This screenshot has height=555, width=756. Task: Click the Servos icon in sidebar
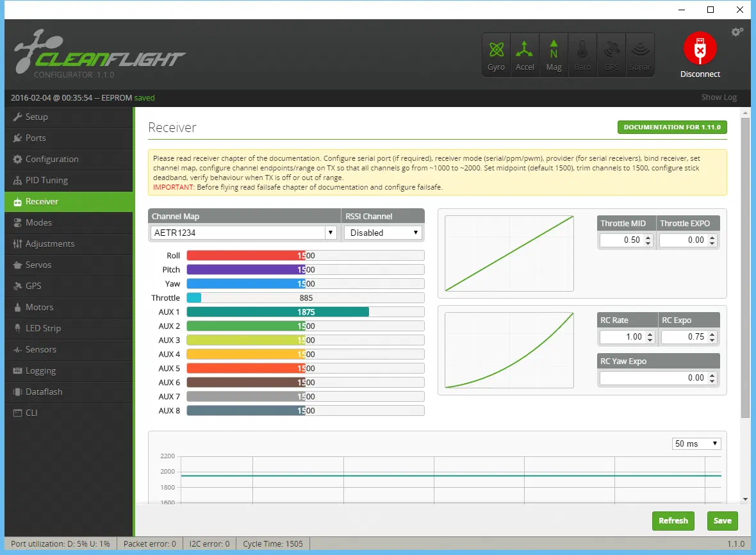pos(17,265)
